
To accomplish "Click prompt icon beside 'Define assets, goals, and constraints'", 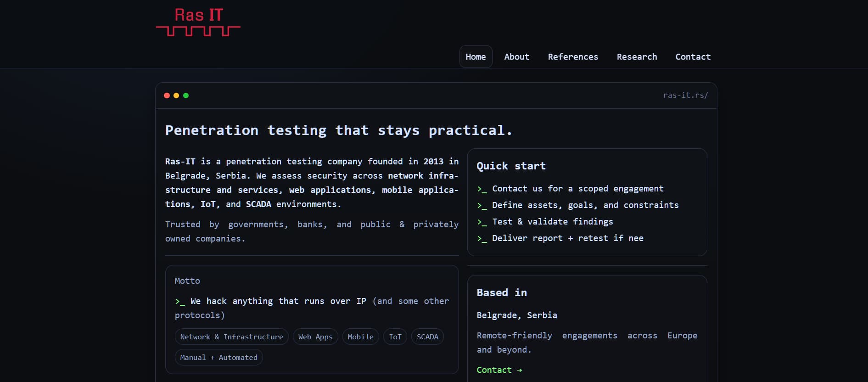I will coord(482,206).
